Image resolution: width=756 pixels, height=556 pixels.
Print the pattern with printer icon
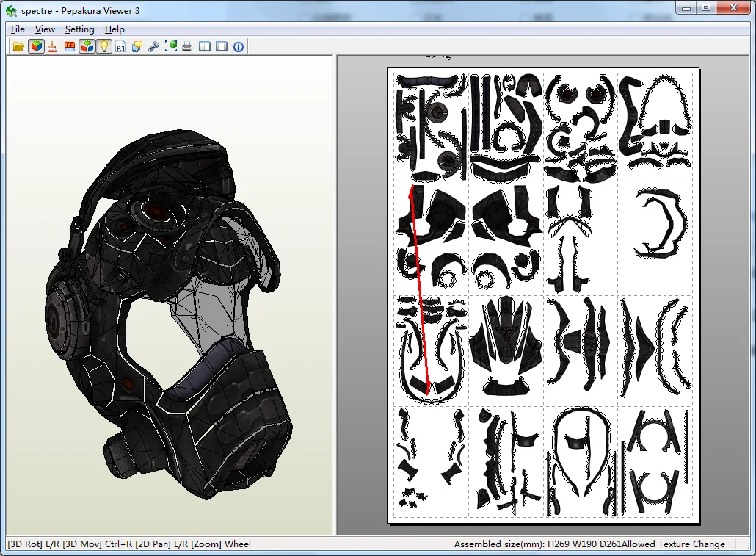coord(188,47)
